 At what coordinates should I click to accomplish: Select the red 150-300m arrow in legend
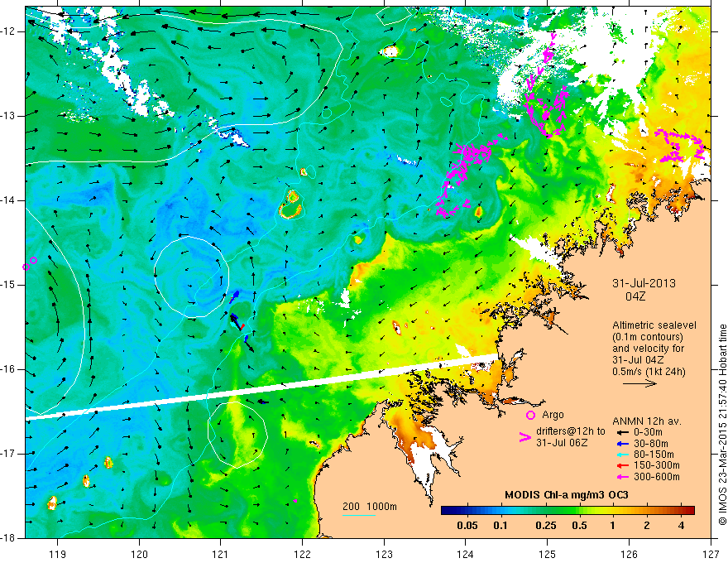pyautogui.click(x=621, y=465)
